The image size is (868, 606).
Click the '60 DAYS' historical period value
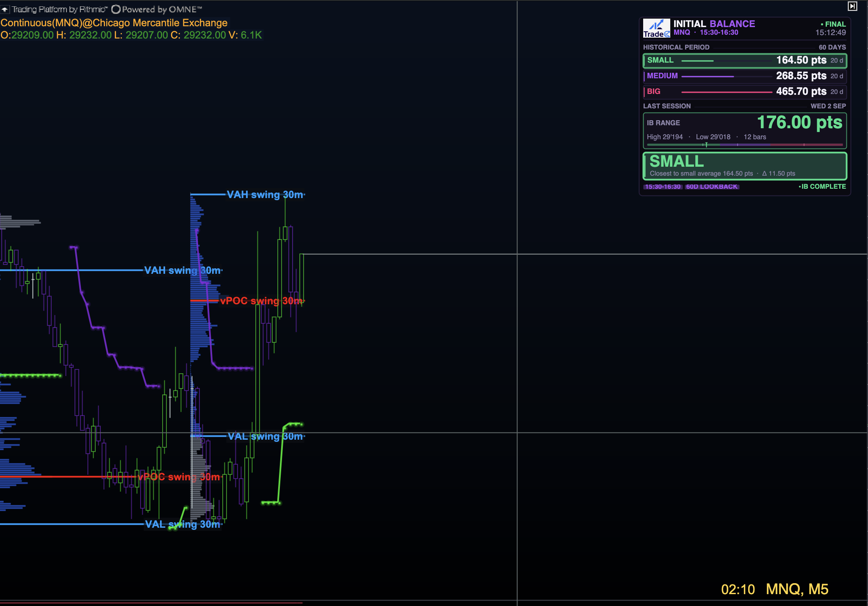[x=832, y=47]
